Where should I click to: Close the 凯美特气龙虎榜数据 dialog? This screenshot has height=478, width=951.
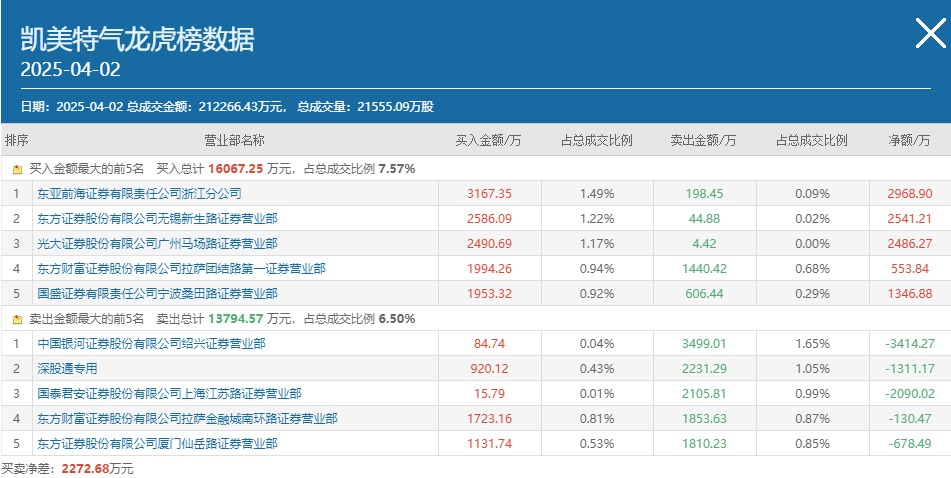coord(930,33)
